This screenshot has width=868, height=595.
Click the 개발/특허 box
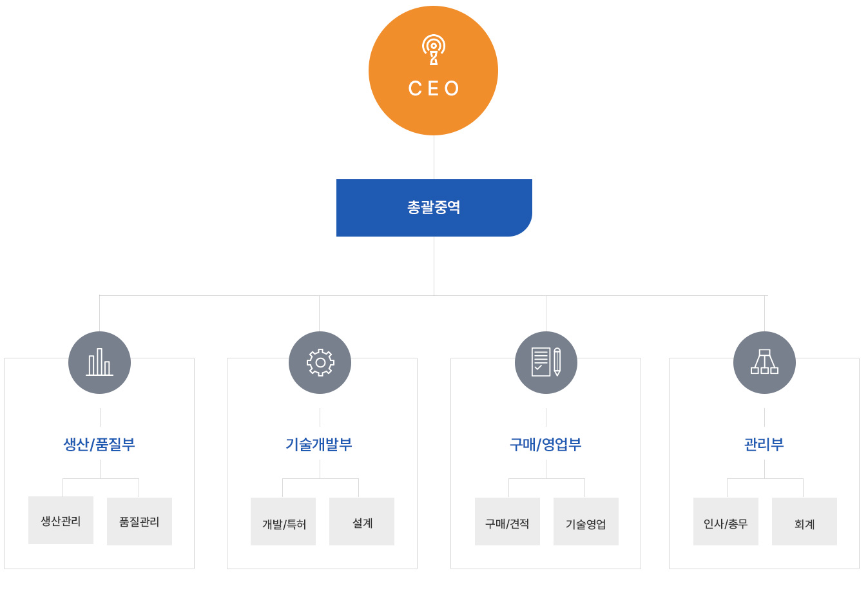[x=283, y=522]
